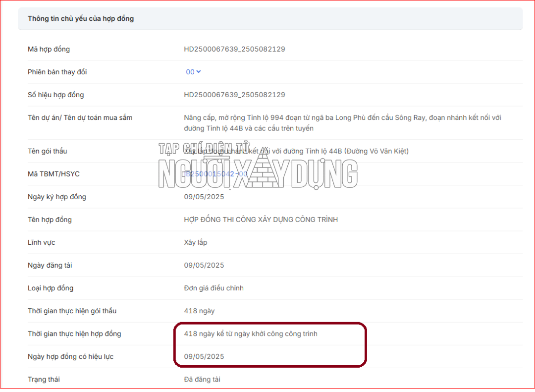Click the Lĩnh vực label
The width and height of the screenshot is (535, 392).
[41, 243]
